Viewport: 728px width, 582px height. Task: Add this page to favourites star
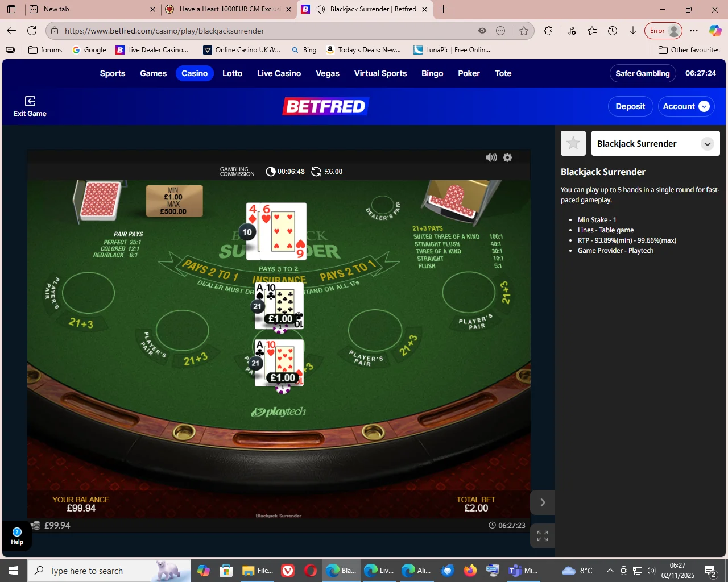coord(524,31)
